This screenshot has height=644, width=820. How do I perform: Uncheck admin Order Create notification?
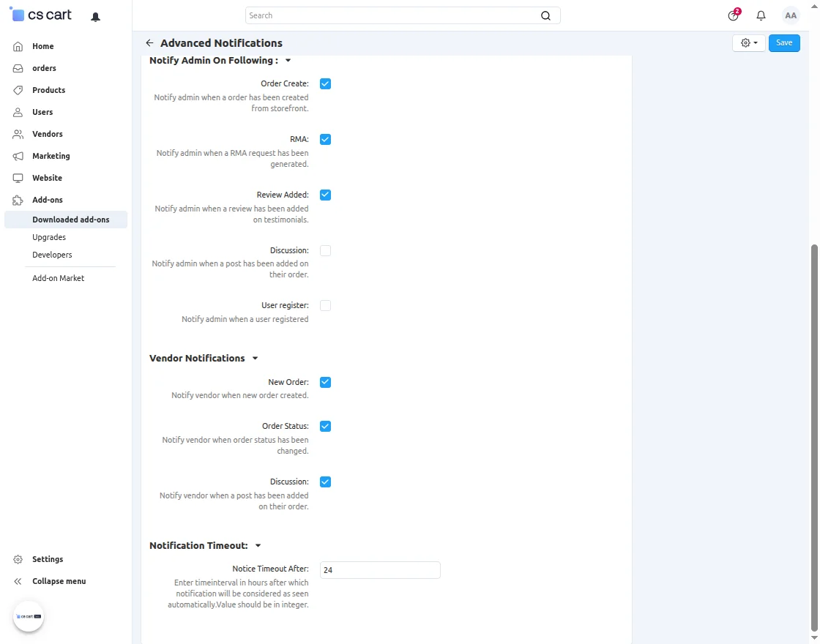[325, 83]
